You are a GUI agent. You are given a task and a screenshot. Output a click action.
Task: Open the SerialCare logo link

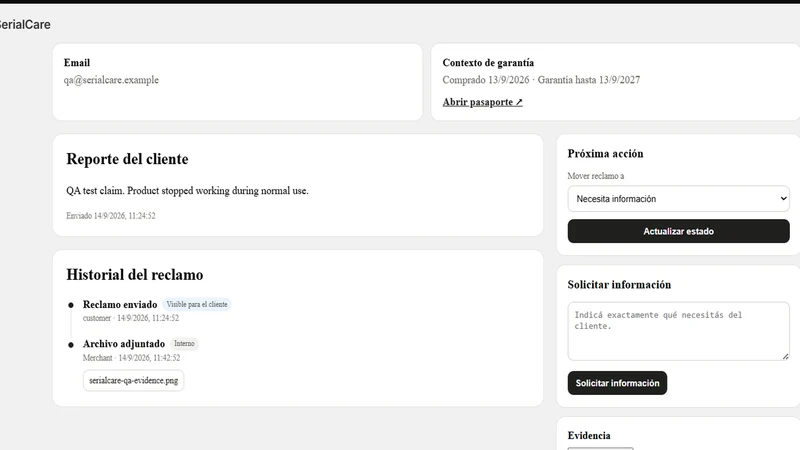[24, 24]
